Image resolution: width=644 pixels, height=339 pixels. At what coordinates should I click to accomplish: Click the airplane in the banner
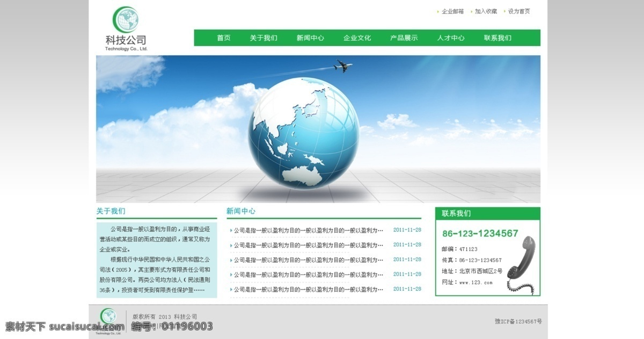pyautogui.click(x=343, y=67)
